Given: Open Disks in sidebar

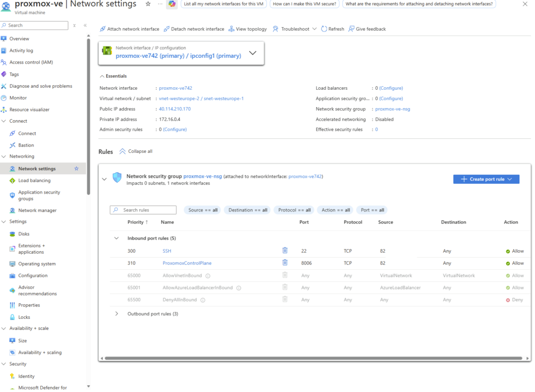Looking at the screenshot, I should 24,234.
